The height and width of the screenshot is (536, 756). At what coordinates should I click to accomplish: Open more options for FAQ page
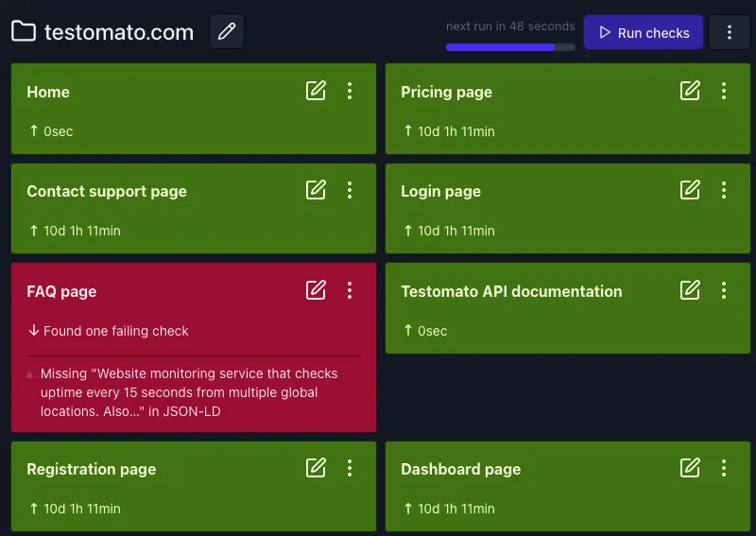350,290
